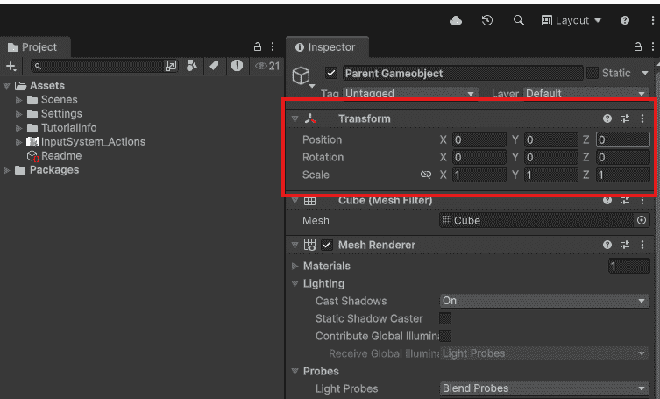Click the Mesh field showing Cube
This screenshot has width=660, height=399.
537,221
